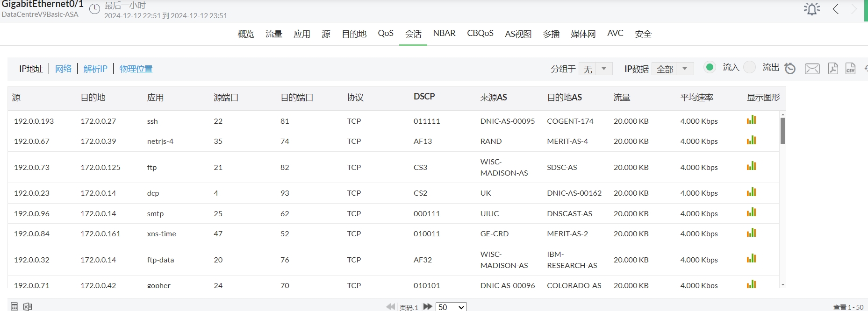The image size is (868, 311).
Task: Export the table as CSV
Action: click(x=850, y=69)
